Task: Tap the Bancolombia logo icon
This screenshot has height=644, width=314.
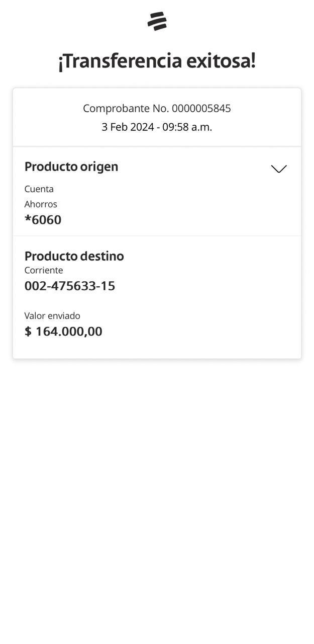Action: click(x=157, y=21)
